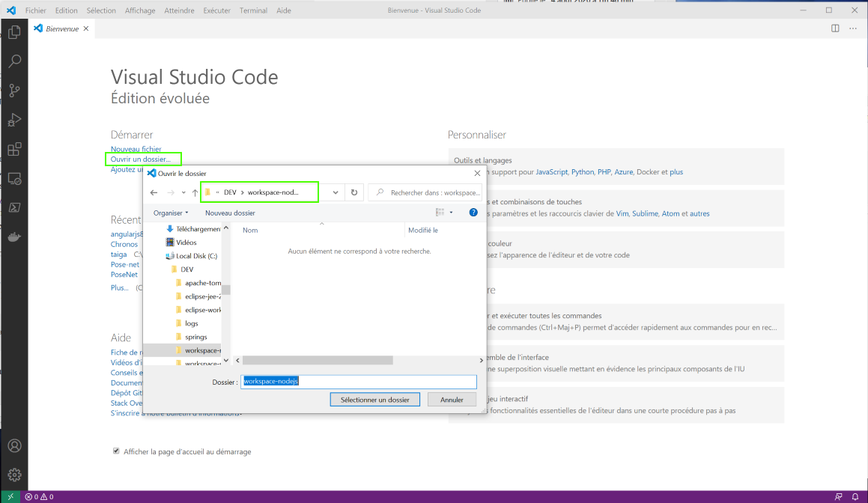Go up one folder level in the dialog
The image size is (868, 503).
point(195,192)
